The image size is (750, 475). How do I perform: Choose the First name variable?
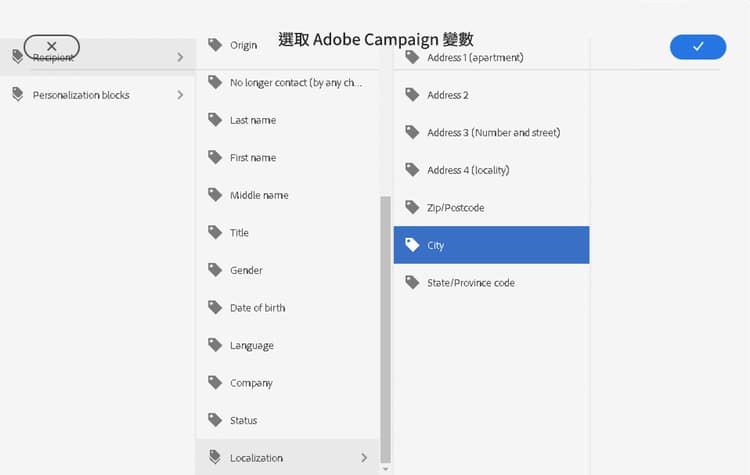pyautogui.click(x=288, y=157)
